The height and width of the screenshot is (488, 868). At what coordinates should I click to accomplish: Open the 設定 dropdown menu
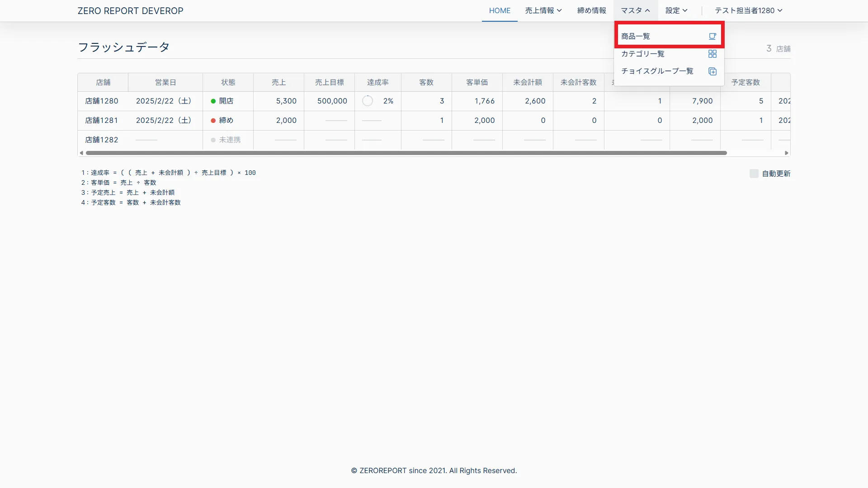click(676, 10)
